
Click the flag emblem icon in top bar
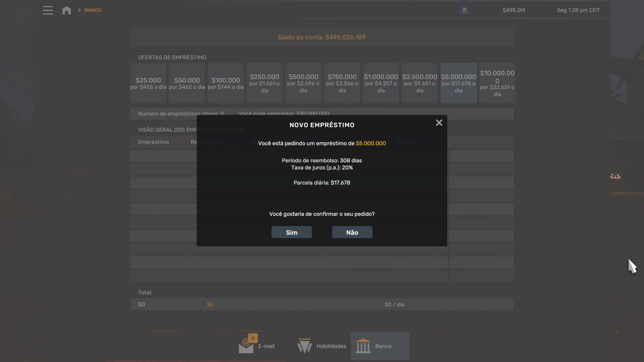[x=464, y=10]
